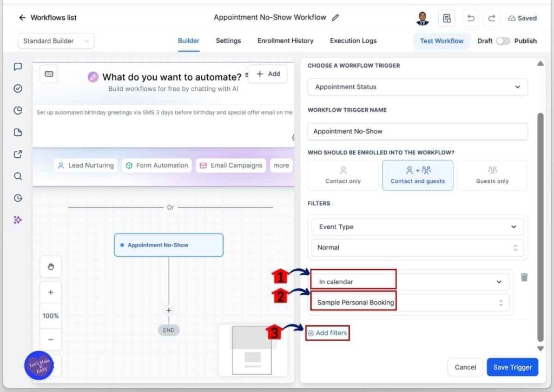554x392 pixels.
Task: Switch to Enrollment History tab
Action: [x=286, y=41]
